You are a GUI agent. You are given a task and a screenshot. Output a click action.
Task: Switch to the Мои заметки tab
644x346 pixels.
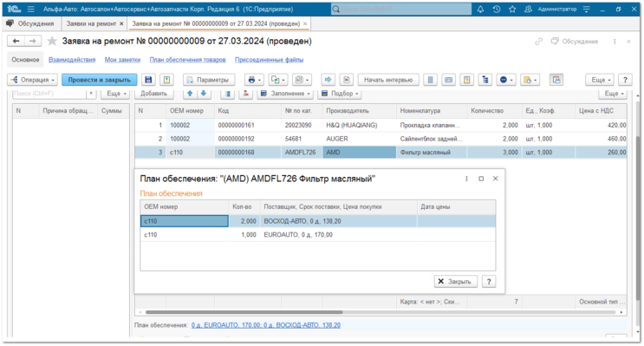point(122,60)
